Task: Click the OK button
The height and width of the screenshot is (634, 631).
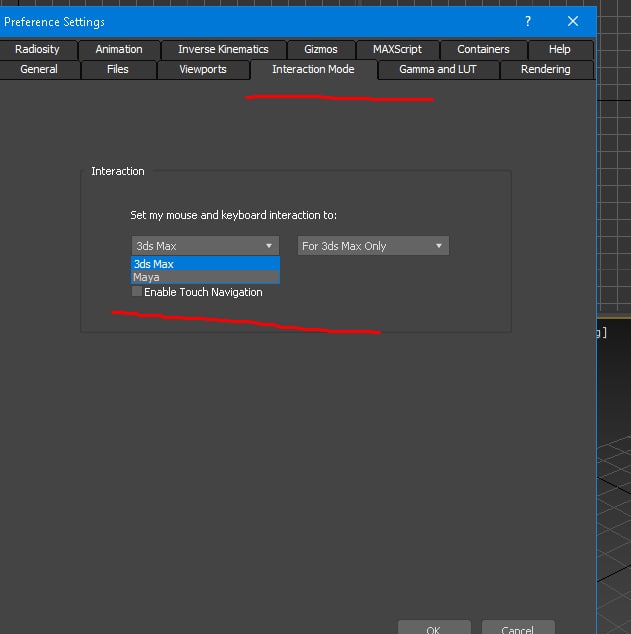Action: pos(434,628)
